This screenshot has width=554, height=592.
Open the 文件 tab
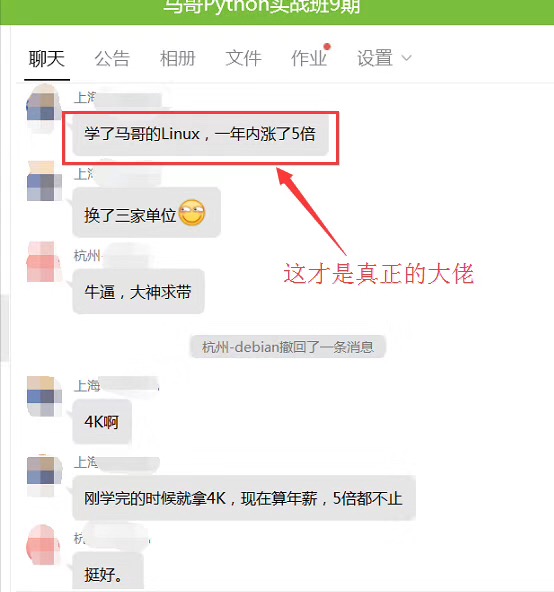coord(243,59)
